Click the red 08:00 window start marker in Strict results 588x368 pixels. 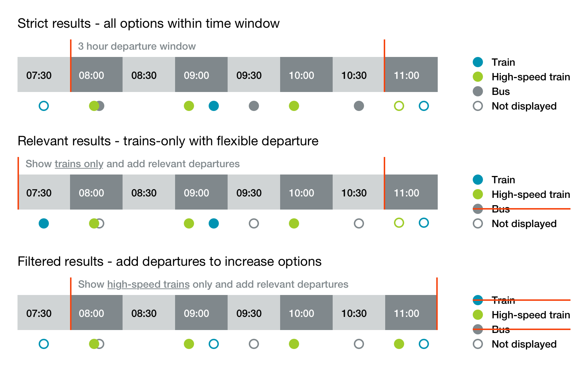71,66
